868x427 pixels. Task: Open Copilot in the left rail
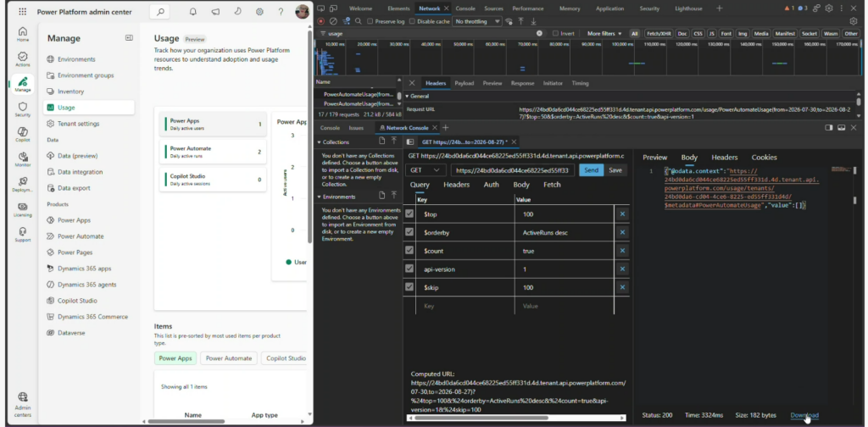click(23, 135)
